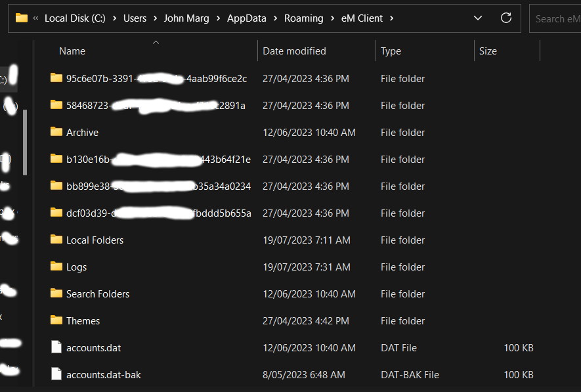
Task: Sort by Size column header
Action: tap(488, 51)
